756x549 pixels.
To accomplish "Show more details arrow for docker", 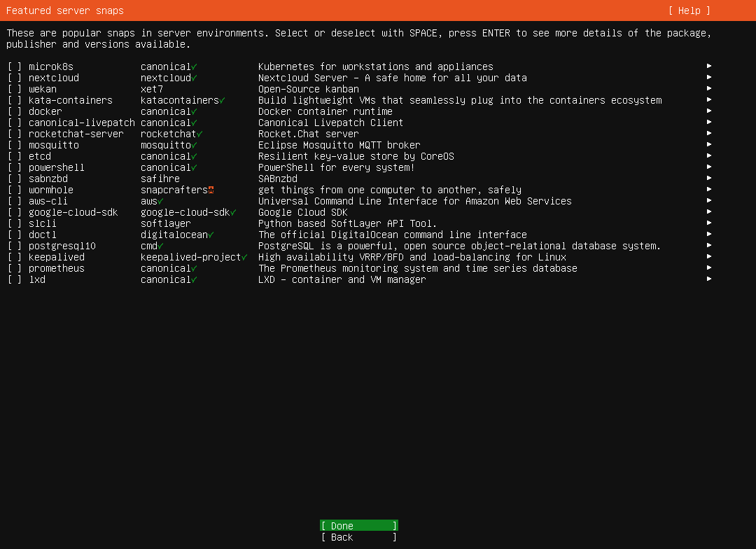I will tap(708, 111).
